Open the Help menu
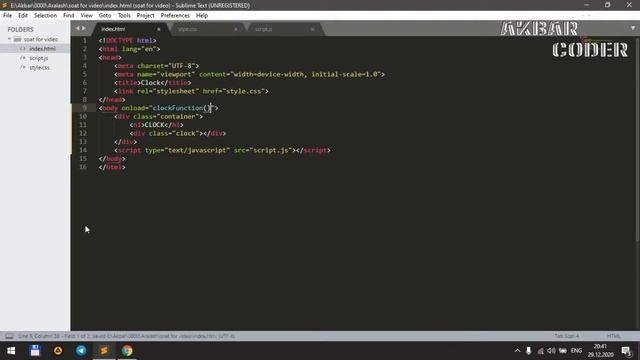This screenshot has width=640, height=360. pyautogui.click(x=202, y=16)
